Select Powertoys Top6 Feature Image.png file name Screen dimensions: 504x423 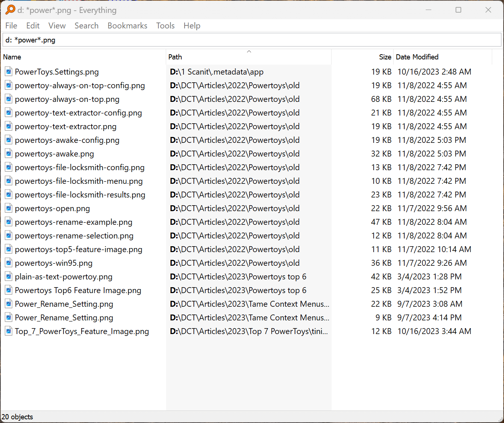click(78, 290)
